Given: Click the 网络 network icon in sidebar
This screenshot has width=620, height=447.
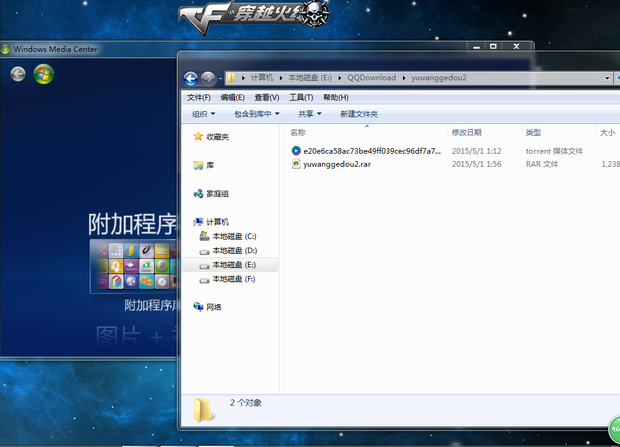Looking at the screenshot, I should click(x=198, y=307).
